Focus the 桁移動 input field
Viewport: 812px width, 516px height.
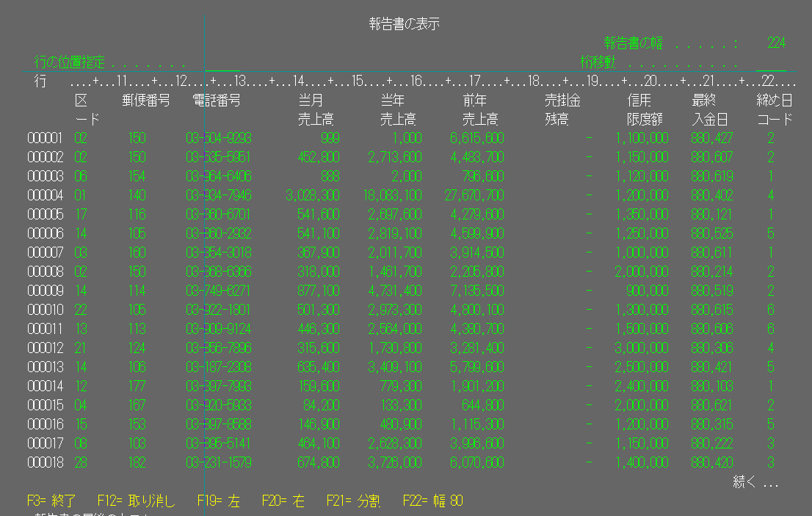tap(771, 62)
